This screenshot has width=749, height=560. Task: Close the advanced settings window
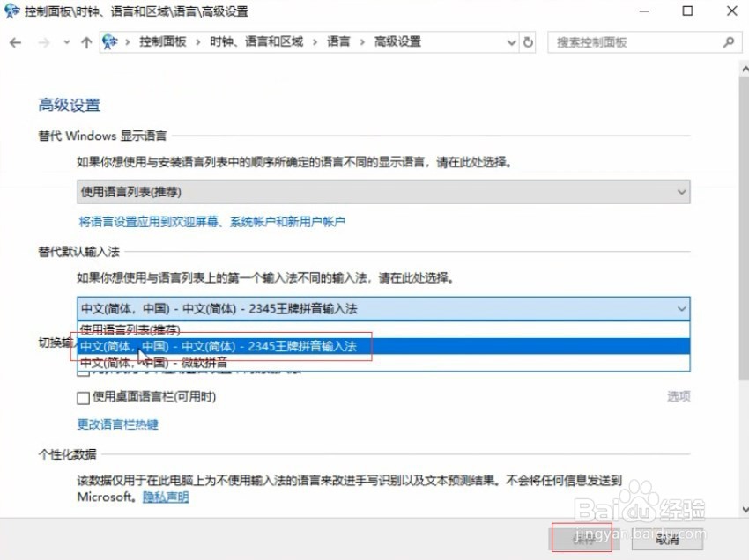pyautogui.click(x=731, y=11)
